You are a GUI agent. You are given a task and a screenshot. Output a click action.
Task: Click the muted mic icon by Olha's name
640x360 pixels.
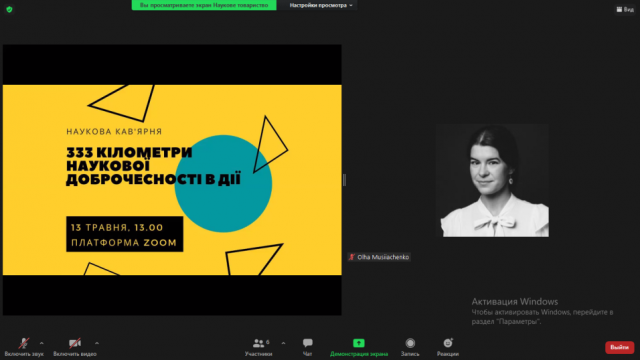pyautogui.click(x=351, y=257)
